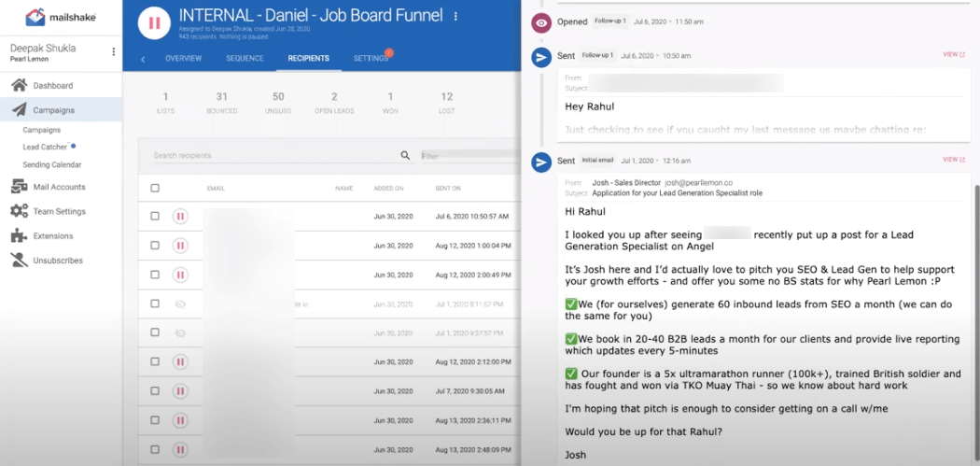Click pause icon in Aug 12, 2020 2:12:00 PM row
Viewport: 980px width, 466px height.
click(x=180, y=361)
